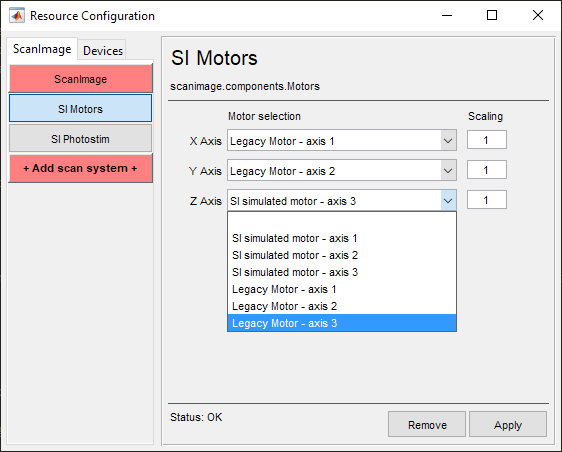
Task: Maximize the Resource Configuration window
Action: pyautogui.click(x=492, y=15)
